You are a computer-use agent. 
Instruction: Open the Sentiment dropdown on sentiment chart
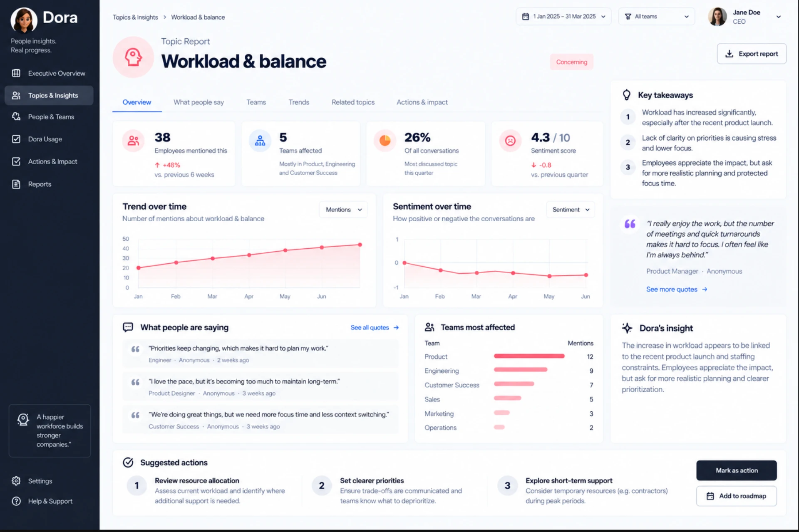point(571,210)
